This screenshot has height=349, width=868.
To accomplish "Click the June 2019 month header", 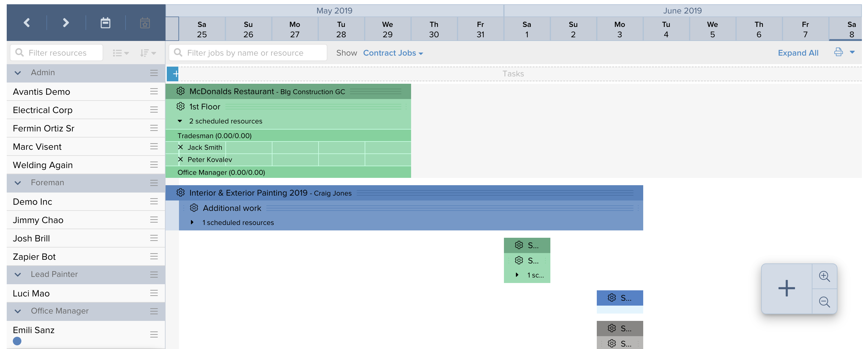I will (683, 11).
